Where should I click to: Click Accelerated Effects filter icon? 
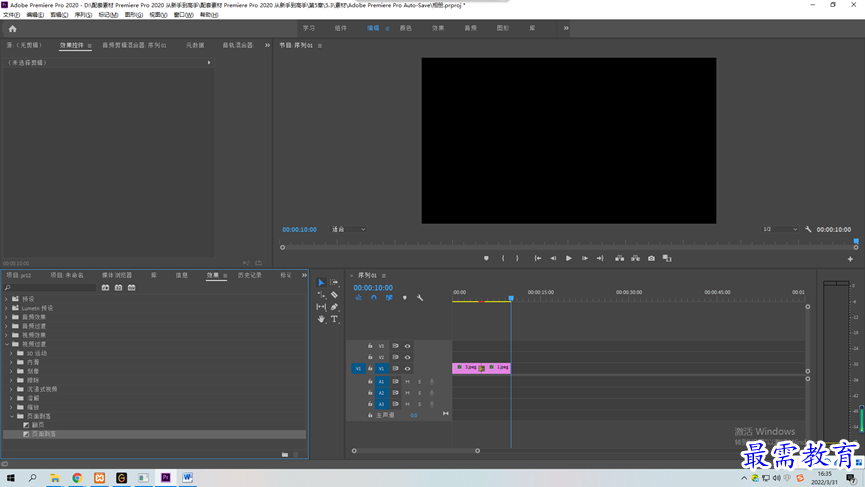click(105, 288)
